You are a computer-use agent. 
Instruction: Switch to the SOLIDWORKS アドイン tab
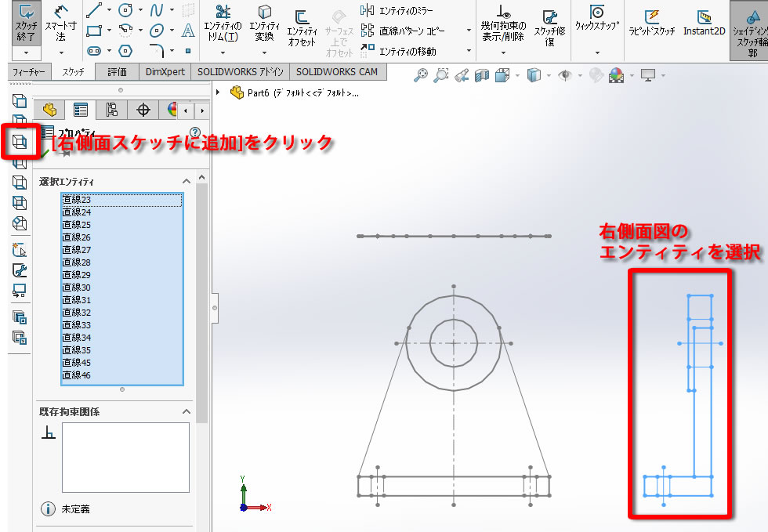[x=240, y=72]
